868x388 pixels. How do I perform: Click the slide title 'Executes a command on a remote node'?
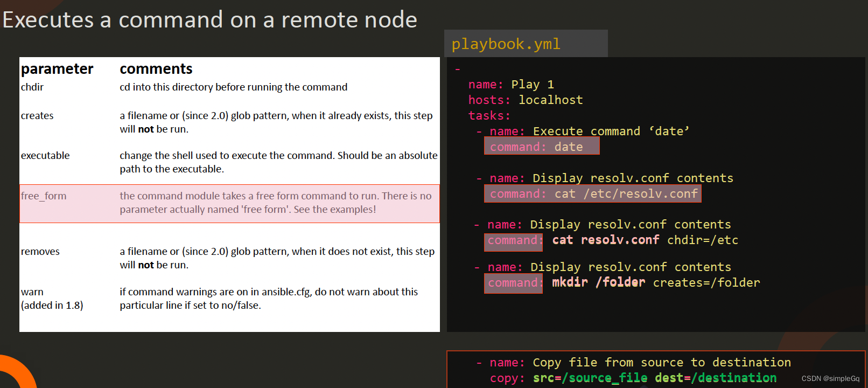pyautogui.click(x=210, y=20)
